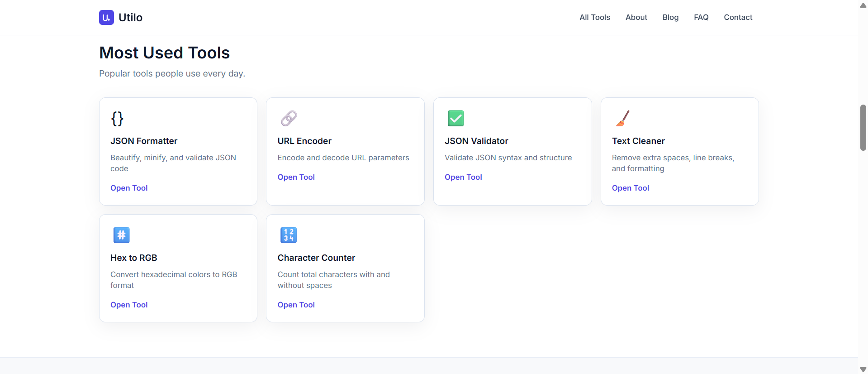Click the scrollbar up arrow
Image resolution: width=868 pixels, height=374 pixels.
tap(863, 5)
